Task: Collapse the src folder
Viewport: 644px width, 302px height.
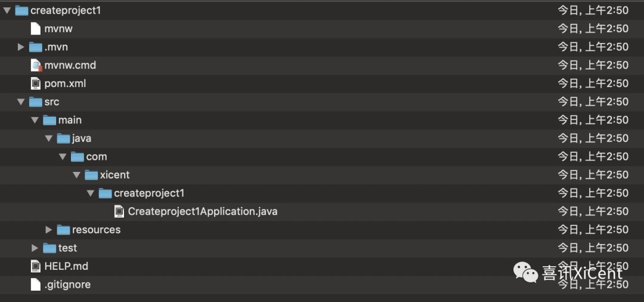Action: (x=21, y=102)
